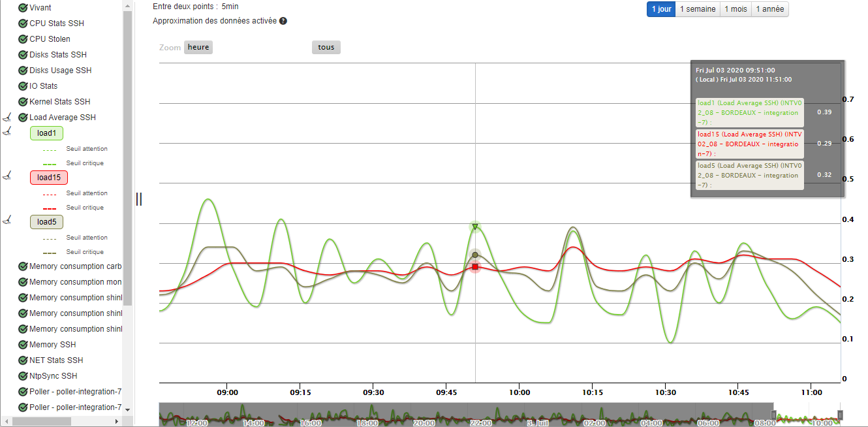868x427 pixels.
Task: Click the status icon for Memory consumption carb
Action: tap(23, 266)
